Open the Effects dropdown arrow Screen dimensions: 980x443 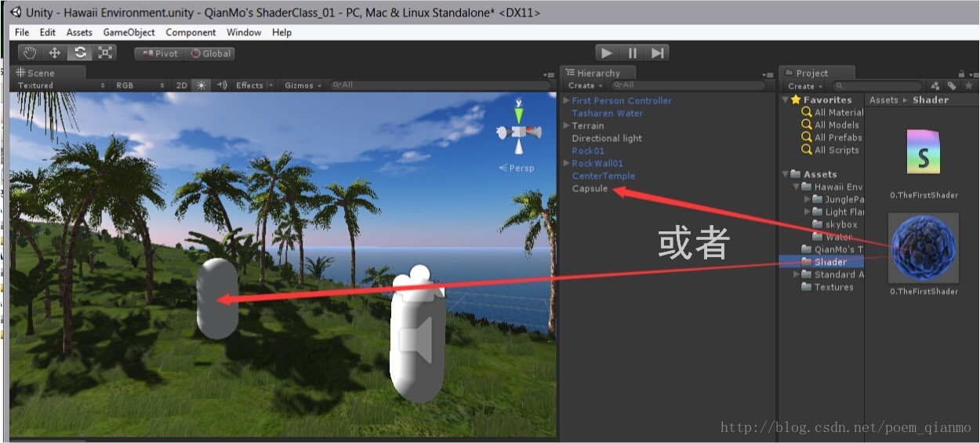pyautogui.click(x=271, y=85)
